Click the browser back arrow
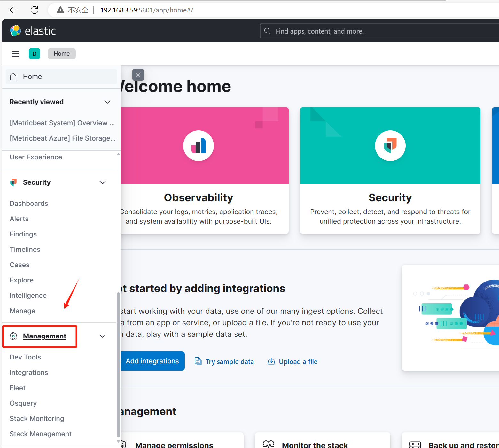499x448 pixels. coord(13,10)
